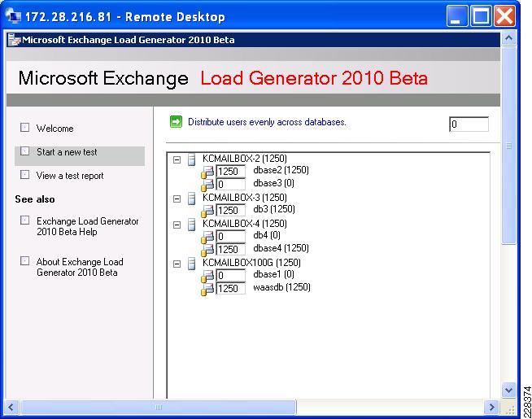The image size is (532, 419).
Task: Select the dbase1 (0) label
Action: point(274,274)
